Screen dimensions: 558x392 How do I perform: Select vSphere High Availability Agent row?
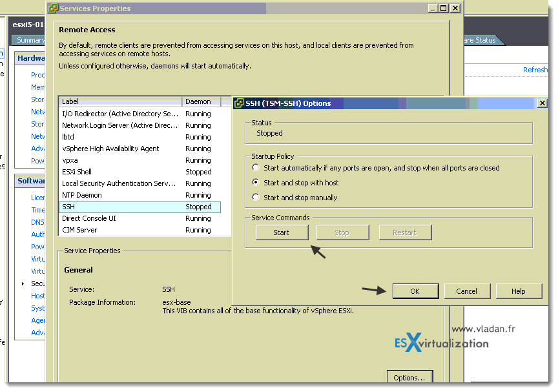pyautogui.click(x=140, y=149)
